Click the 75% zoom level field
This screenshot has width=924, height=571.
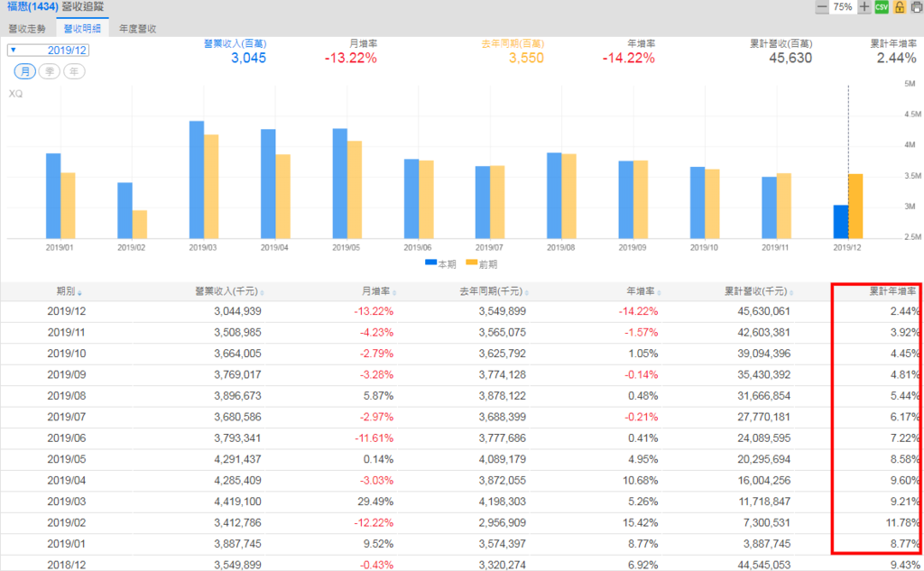tap(843, 7)
